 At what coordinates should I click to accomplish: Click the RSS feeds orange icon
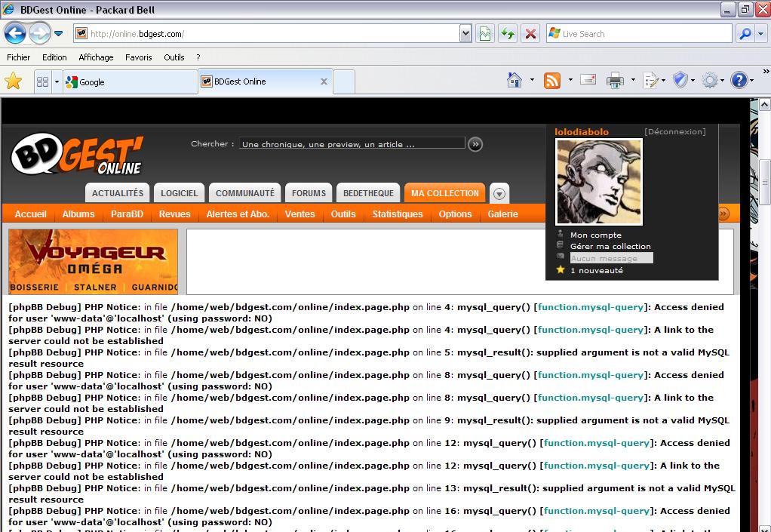coord(552,80)
